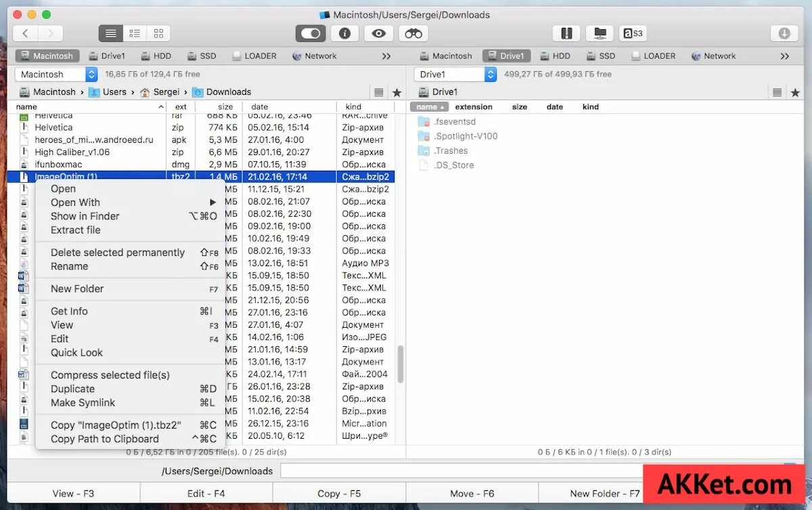
Task: View operations queue via download icon
Action: [784, 33]
